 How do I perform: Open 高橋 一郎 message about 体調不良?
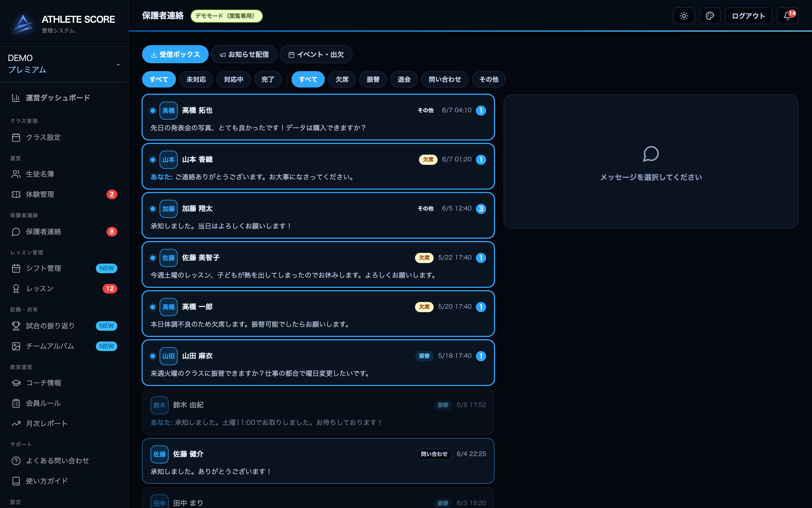[318, 314]
